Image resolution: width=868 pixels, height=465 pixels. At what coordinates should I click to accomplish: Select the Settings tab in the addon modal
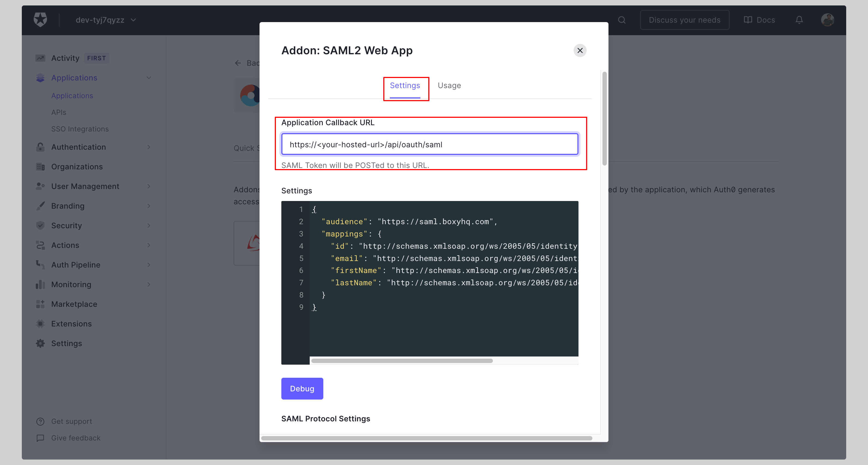[x=404, y=85]
